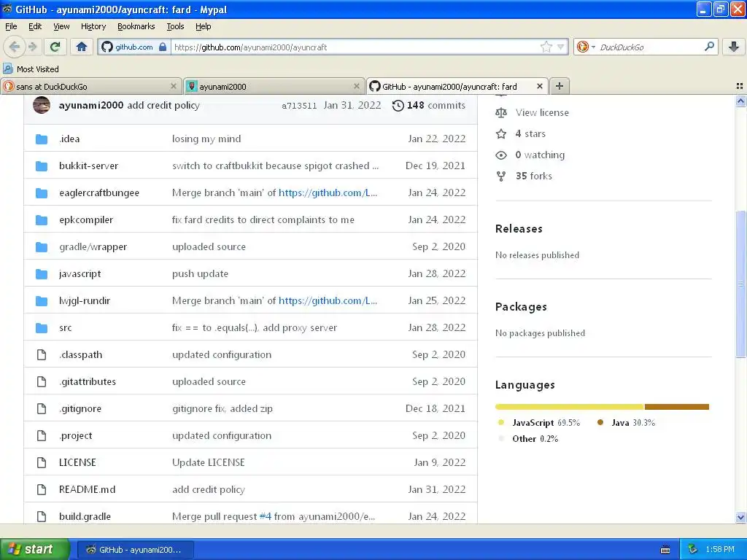Open the 'losing my mind' commit message
Viewport: 747px width, 560px height.
(x=206, y=139)
